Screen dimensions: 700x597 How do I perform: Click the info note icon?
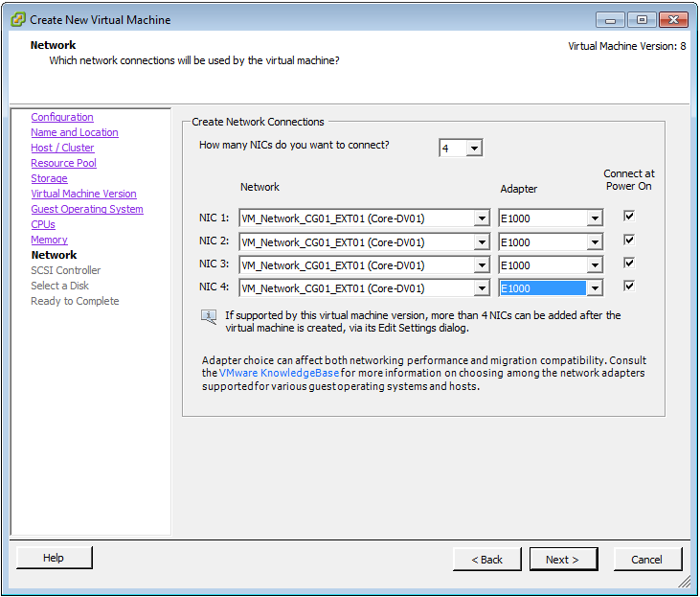coord(209,317)
